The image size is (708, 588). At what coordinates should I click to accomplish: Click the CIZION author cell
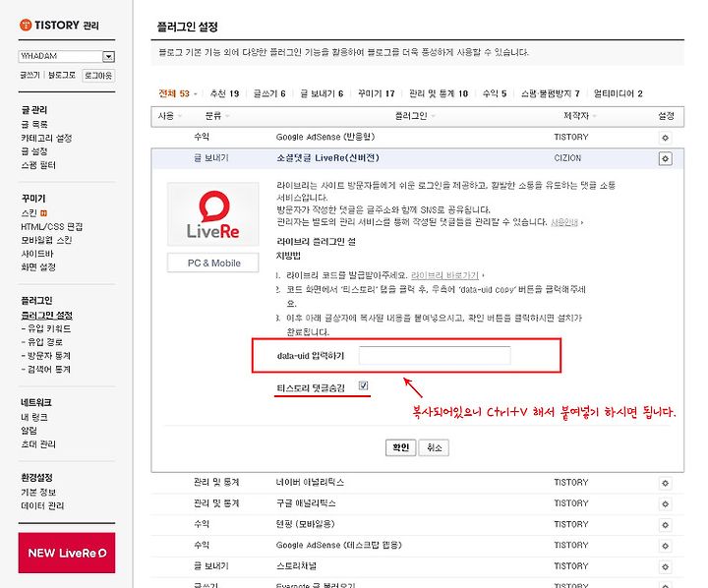567,158
